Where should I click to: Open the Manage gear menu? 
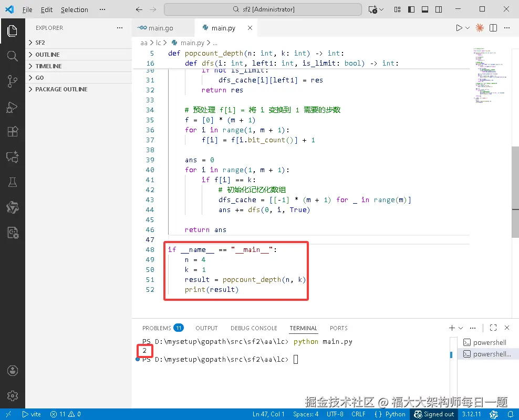coord(12,395)
